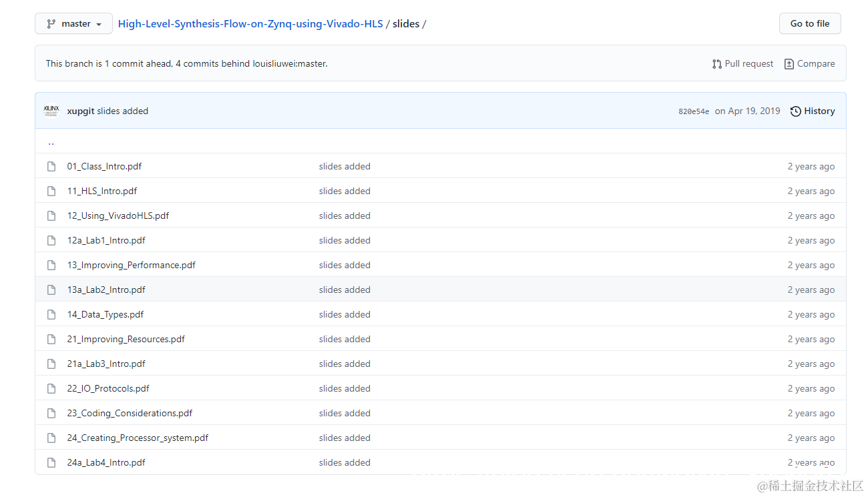Image resolution: width=868 pixels, height=497 pixels.
Task: Click the file icon beside 23_Coding_Considerations.pdf
Action: 51,413
